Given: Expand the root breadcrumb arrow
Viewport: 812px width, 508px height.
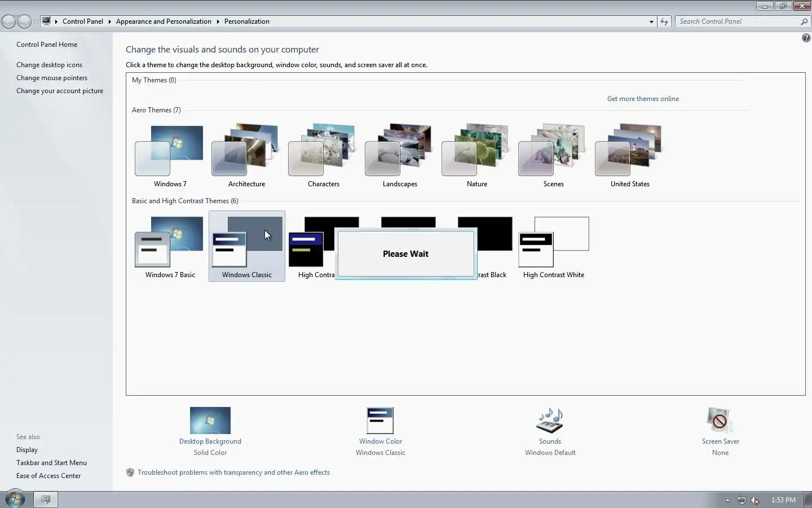Looking at the screenshot, I should pyautogui.click(x=56, y=21).
